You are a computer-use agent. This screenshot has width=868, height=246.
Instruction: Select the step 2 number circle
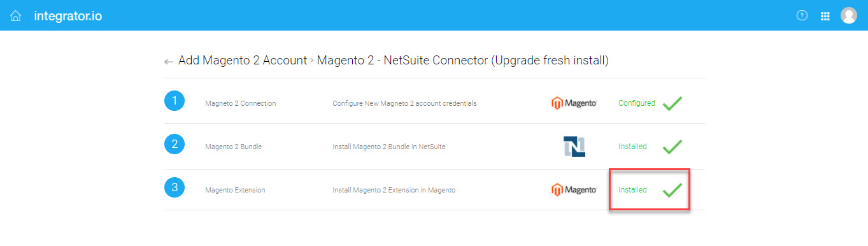(x=174, y=145)
